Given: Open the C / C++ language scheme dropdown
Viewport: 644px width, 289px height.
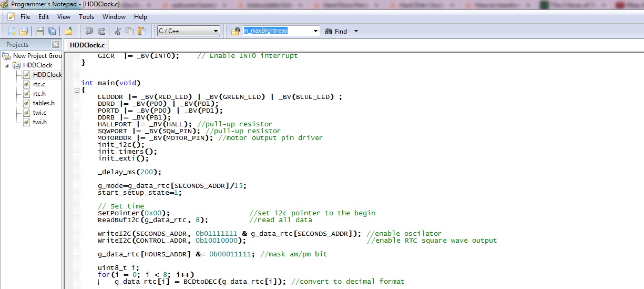Looking at the screenshot, I should (x=216, y=31).
